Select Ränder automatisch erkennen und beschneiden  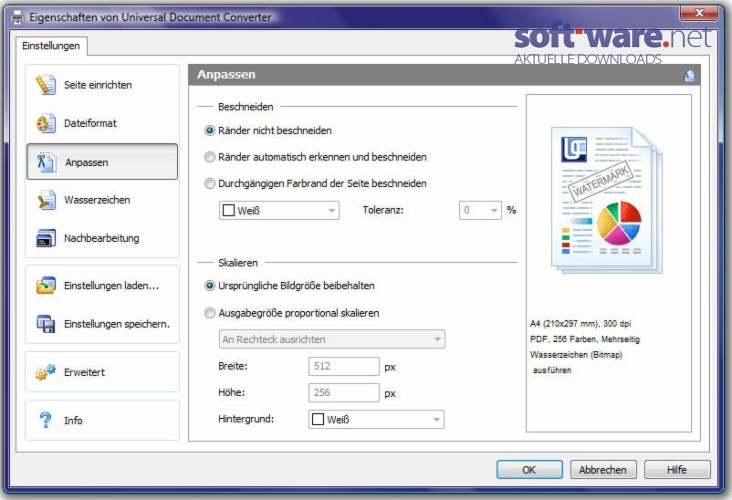click(x=316, y=157)
